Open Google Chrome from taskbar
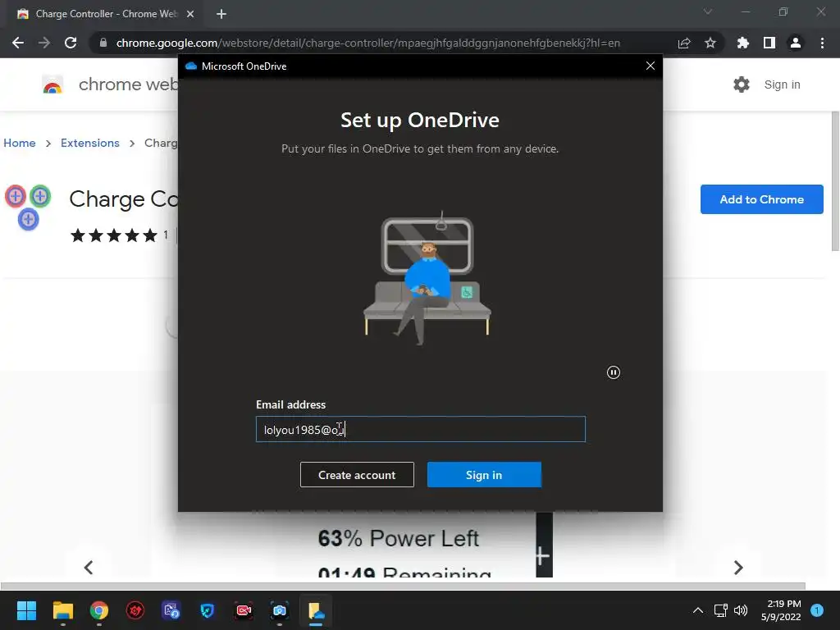This screenshot has width=840, height=630. 99,610
